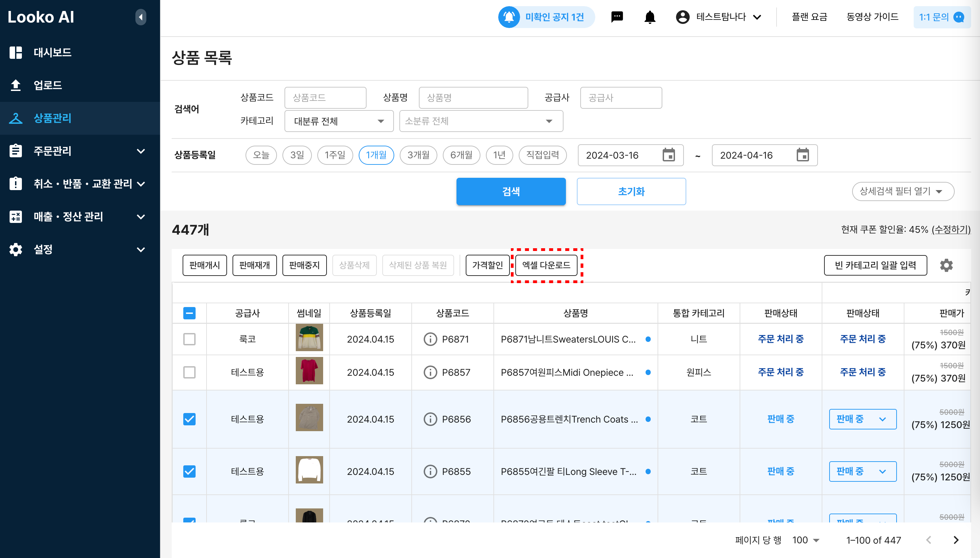Image resolution: width=980 pixels, height=558 pixels.
Task: Open the chat message icon in header
Action: [x=617, y=17]
